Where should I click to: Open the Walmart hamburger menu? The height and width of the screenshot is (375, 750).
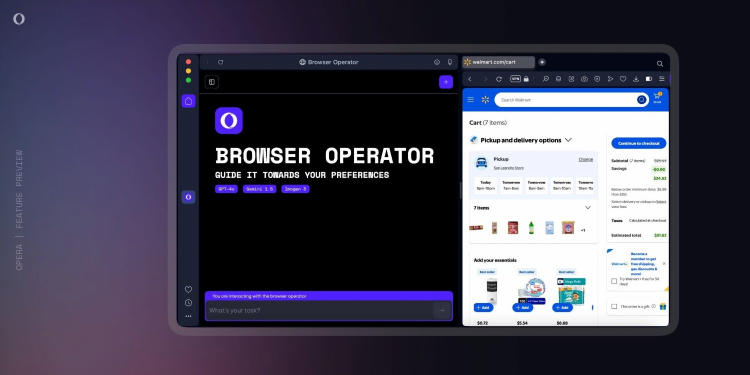[x=471, y=99]
